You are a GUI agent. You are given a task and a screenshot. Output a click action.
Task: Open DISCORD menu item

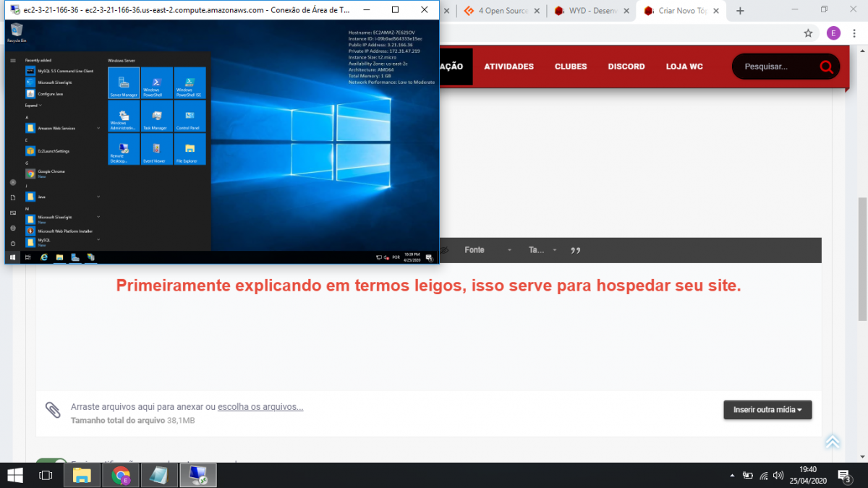[x=626, y=67]
